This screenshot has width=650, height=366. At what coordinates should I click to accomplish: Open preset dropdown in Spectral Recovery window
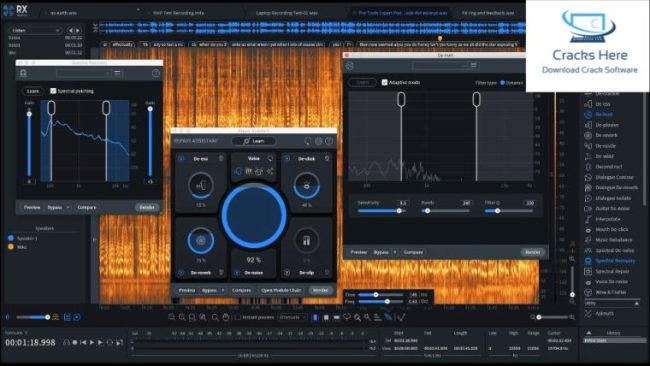pyautogui.click(x=83, y=73)
